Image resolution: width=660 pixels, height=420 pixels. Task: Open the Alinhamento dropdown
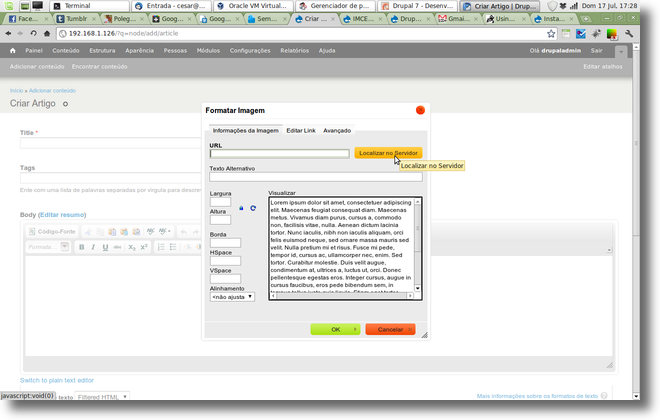tap(232, 296)
